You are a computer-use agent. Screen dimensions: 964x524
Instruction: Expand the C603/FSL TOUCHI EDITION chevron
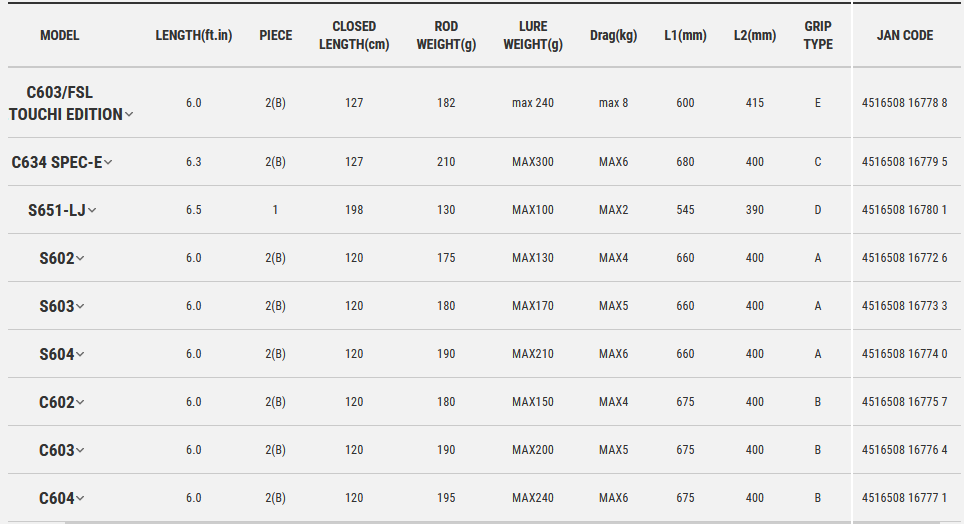pos(129,114)
